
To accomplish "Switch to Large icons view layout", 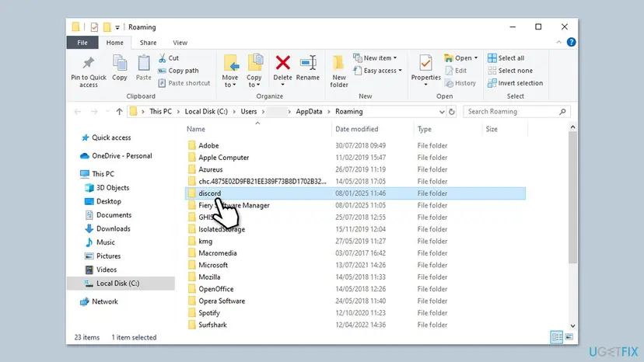I will [569, 337].
